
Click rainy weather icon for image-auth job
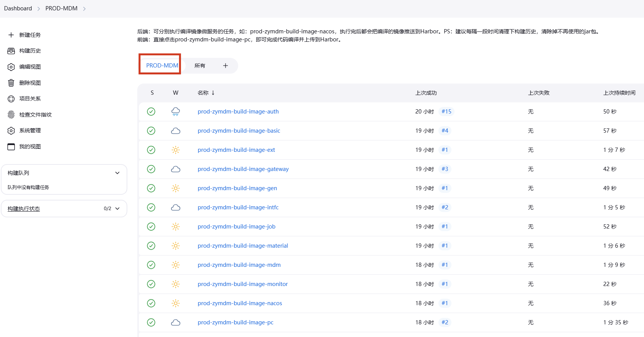click(176, 112)
